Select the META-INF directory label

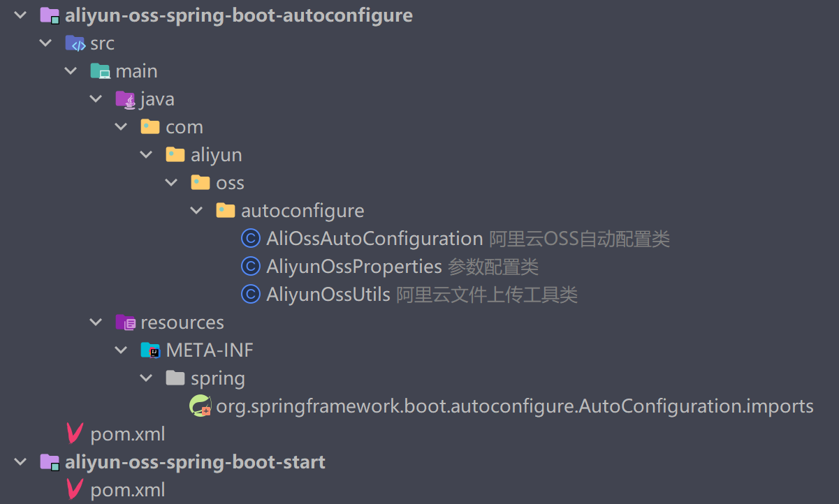[210, 350]
